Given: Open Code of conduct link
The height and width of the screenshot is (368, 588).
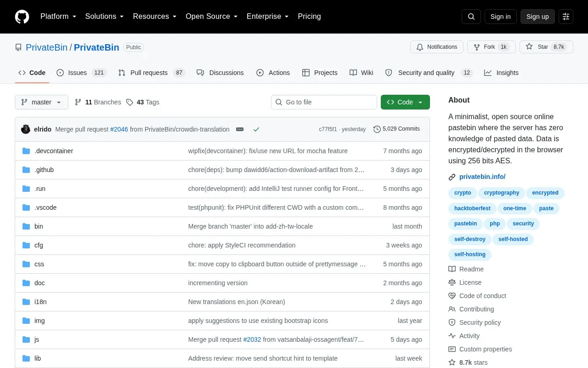Looking at the screenshot, I should click(x=477, y=296).
